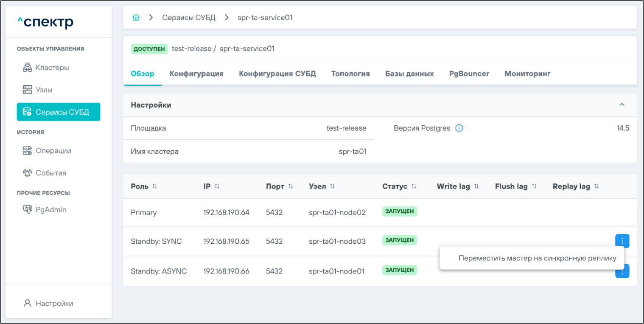Click Сервисы СУБД breadcrumb link
The width and height of the screenshot is (644, 324).
tap(189, 18)
